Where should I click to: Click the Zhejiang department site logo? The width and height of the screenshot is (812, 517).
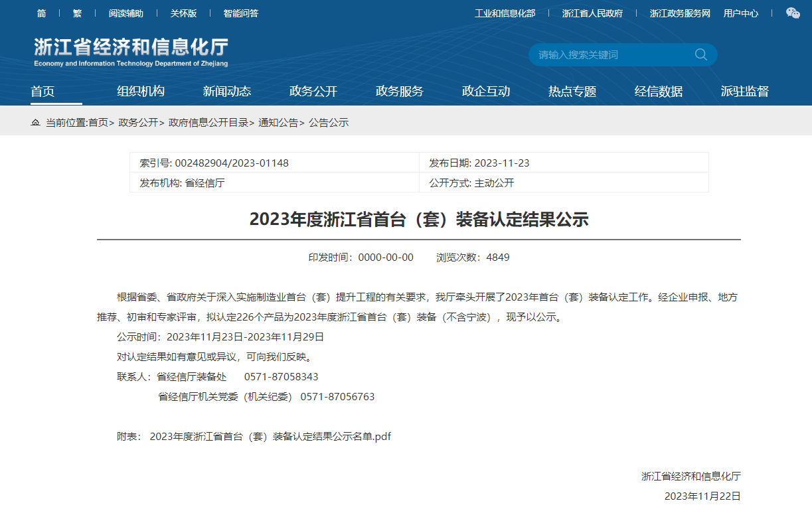pyautogui.click(x=131, y=52)
